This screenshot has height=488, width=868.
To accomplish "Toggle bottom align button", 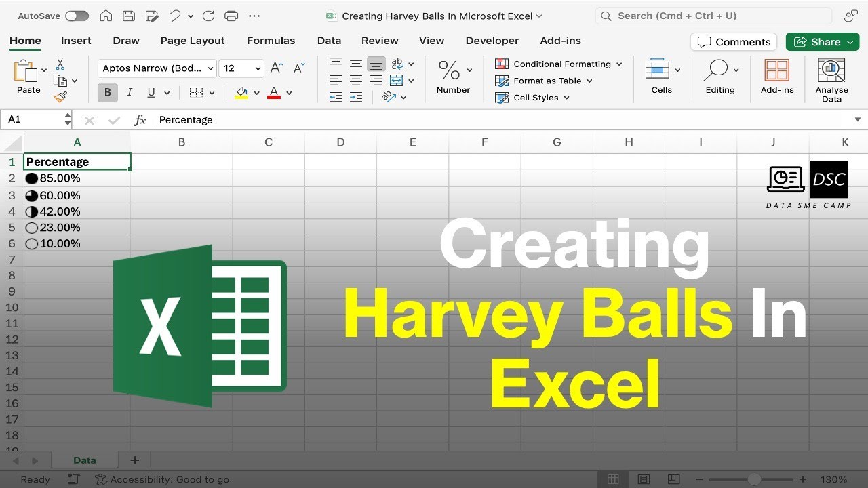I will point(376,64).
